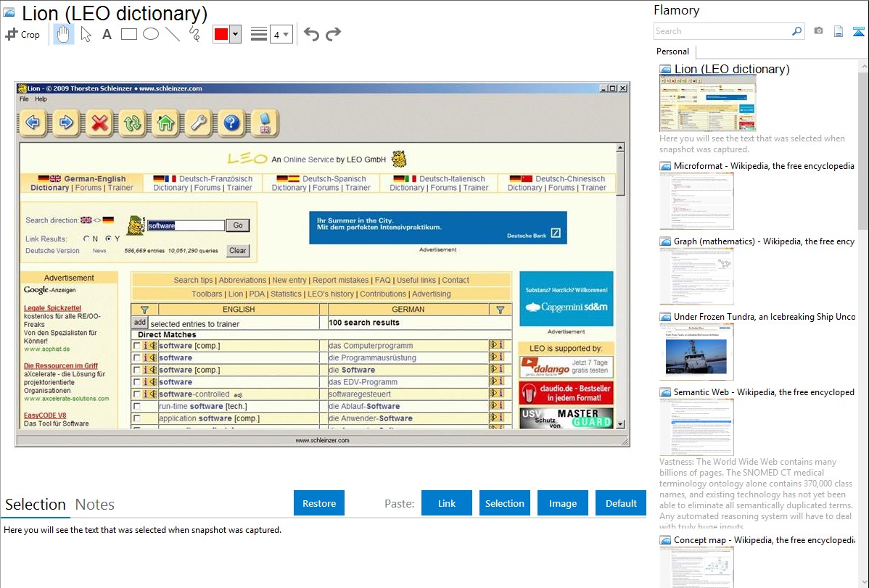
Task: Select the straight line tool
Action: tap(173, 34)
